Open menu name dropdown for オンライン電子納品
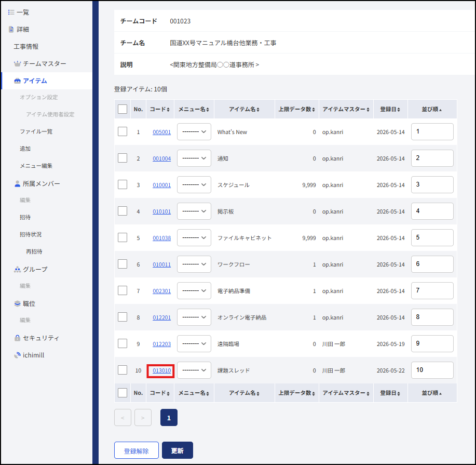This screenshot has width=476, height=465. click(194, 317)
